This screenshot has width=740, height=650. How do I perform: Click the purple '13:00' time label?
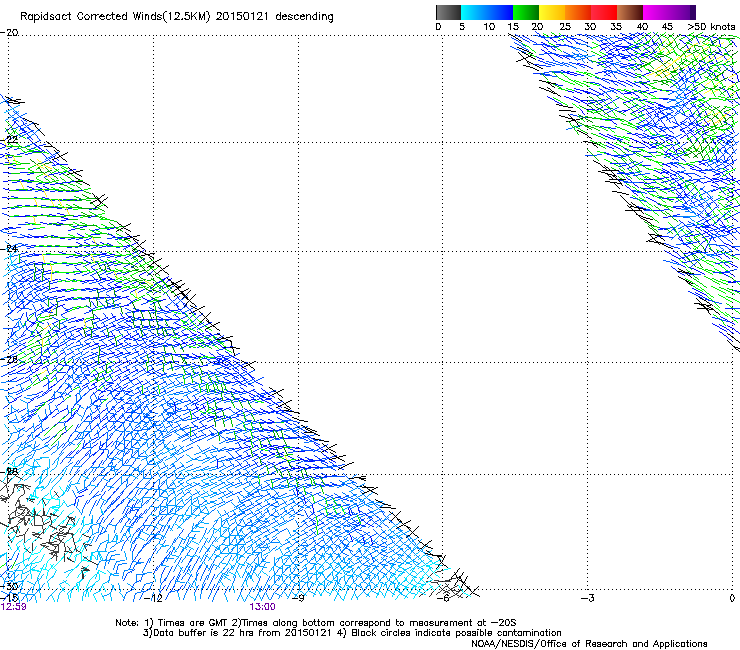pyautogui.click(x=262, y=607)
